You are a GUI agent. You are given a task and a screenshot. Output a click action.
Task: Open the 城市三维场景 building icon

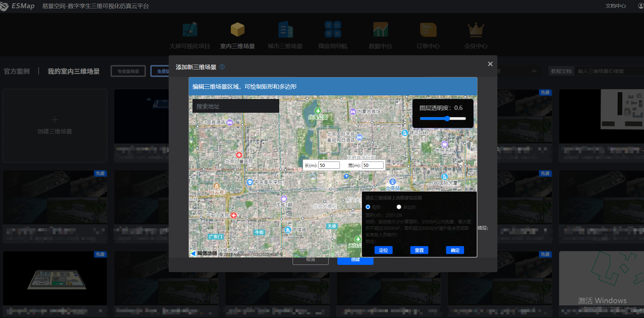click(285, 30)
